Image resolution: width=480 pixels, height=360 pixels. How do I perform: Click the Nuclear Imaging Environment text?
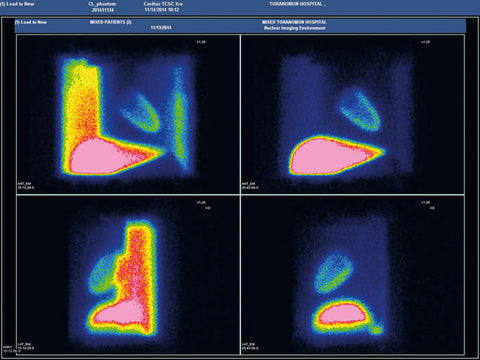pyautogui.click(x=295, y=28)
